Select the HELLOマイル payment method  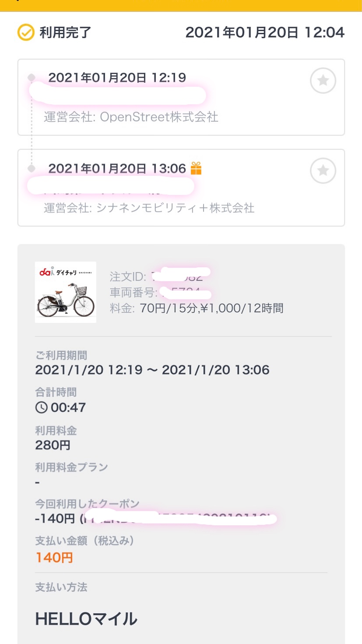[x=86, y=619]
